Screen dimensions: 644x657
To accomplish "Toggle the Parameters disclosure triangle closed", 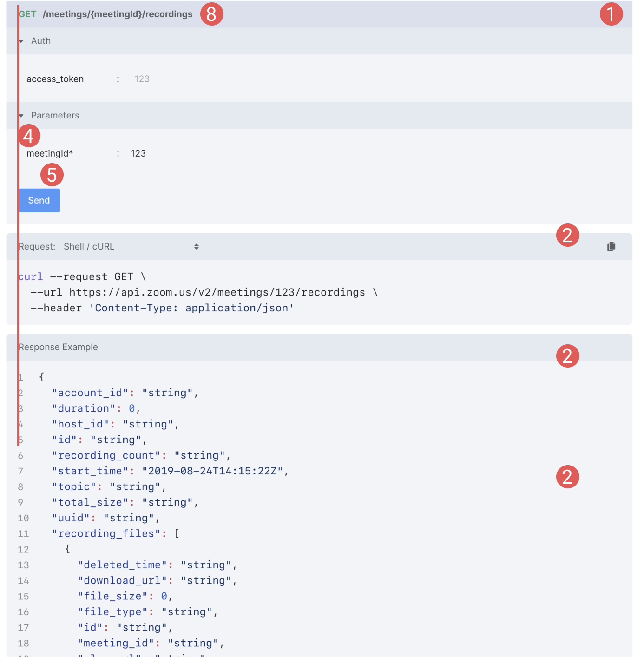I will click(x=21, y=115).
